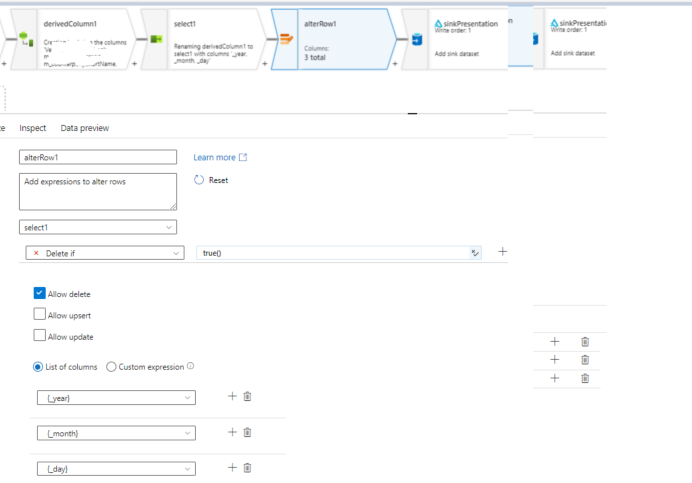This screenshot has width=692, height=483.
Task: Delete the {_year} column row
Action: pyautogui.click(x=247, y=396)
